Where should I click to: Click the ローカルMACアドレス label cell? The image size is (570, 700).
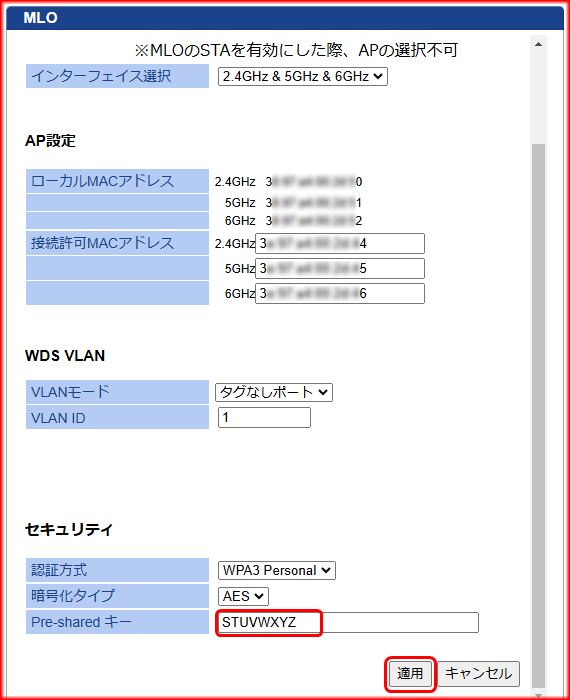click(x=117, y=181)
